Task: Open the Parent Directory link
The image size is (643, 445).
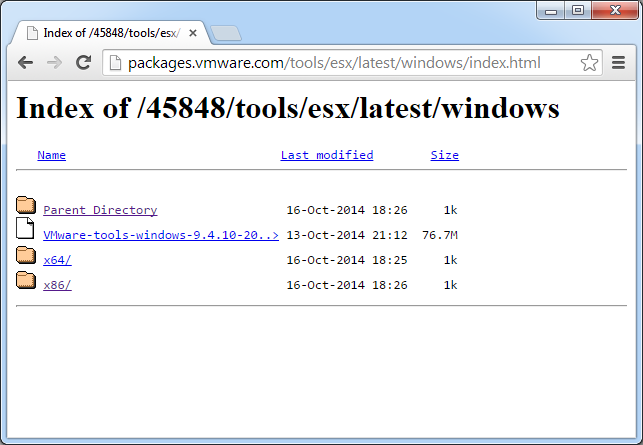Action: click(x=100, y=210)
